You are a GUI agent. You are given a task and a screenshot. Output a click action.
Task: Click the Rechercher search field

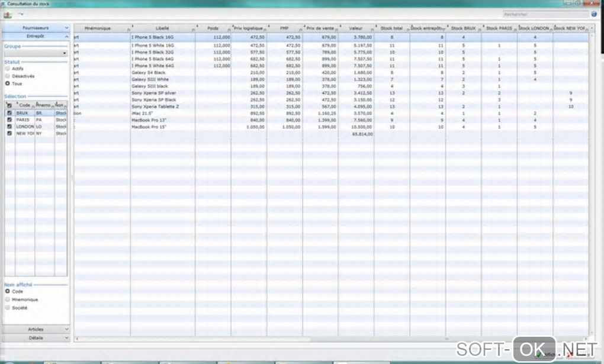tap(545, 14)
